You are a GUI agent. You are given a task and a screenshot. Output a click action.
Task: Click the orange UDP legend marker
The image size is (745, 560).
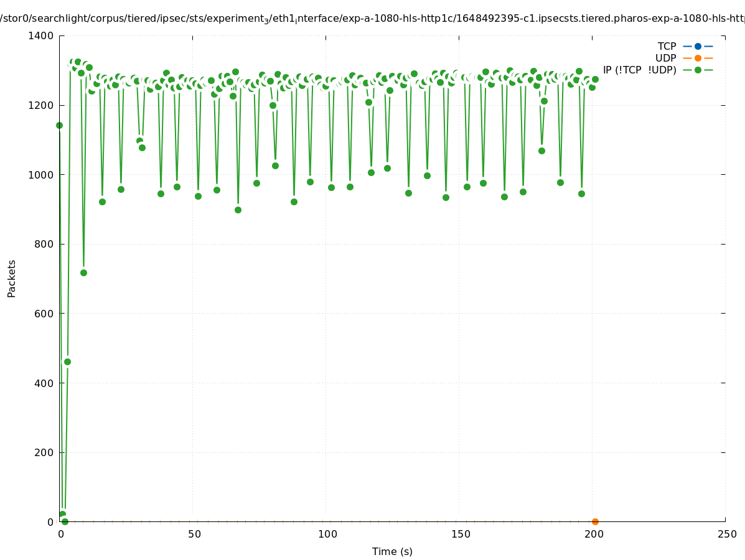[x=698, y=58]
